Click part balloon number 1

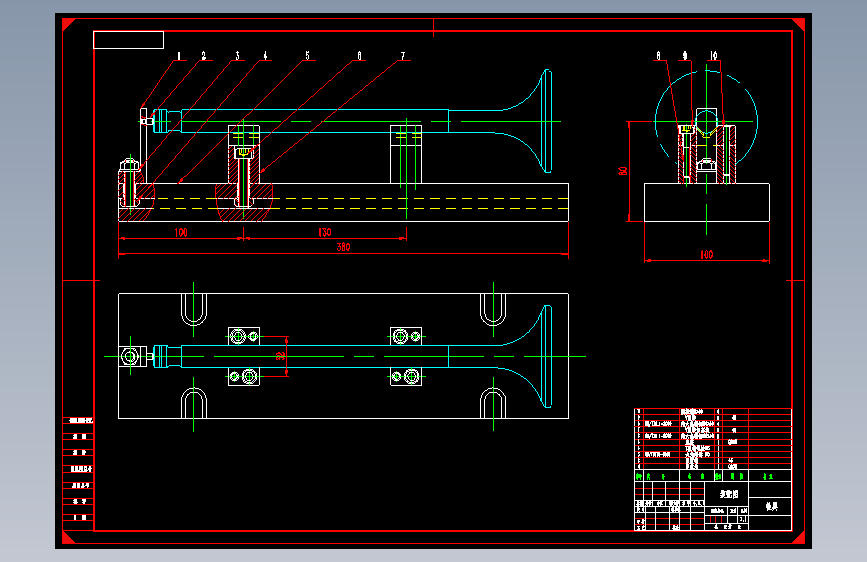[x=179, y=56]
